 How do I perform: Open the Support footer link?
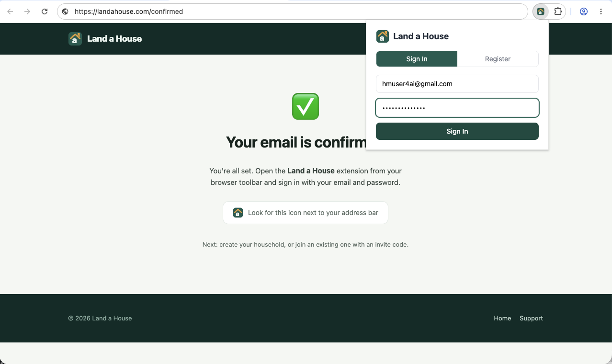(x=531, y=318)
